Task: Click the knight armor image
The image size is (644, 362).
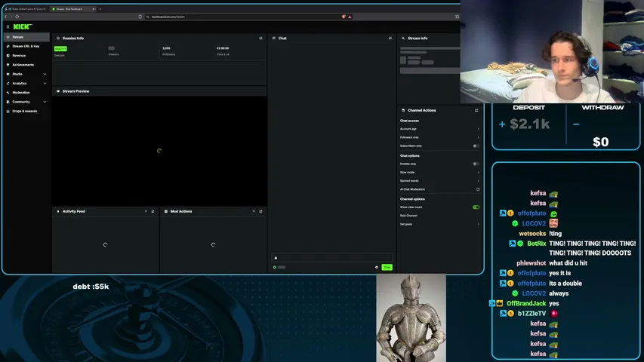Action: pos(411,318)
